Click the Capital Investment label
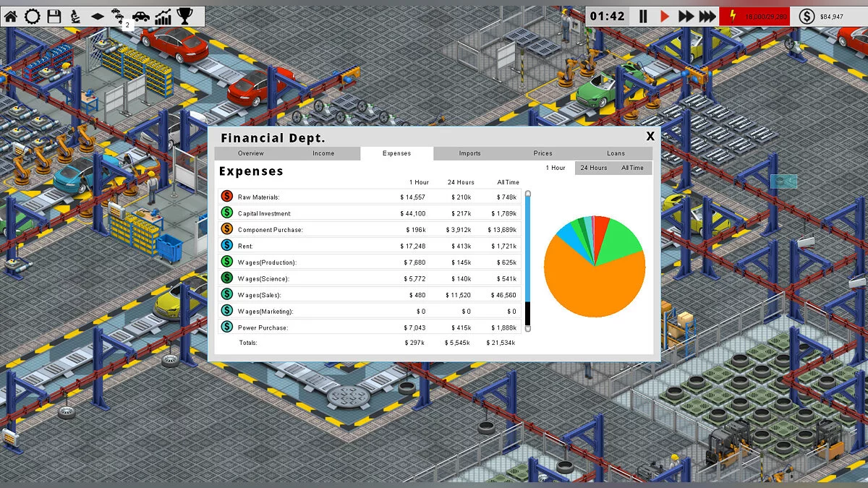Image resolution: width=868 pixels, height=488 pixels. pyautogui.click(x=264, y=213)
